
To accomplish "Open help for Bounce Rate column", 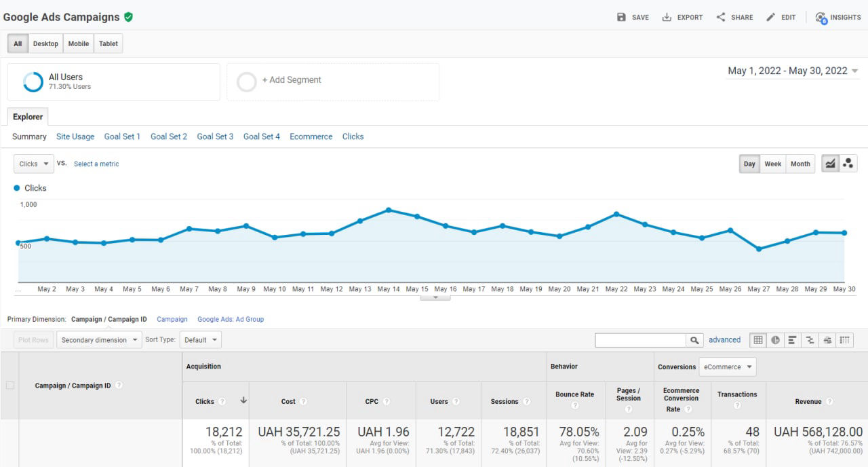I will [574, 406].
